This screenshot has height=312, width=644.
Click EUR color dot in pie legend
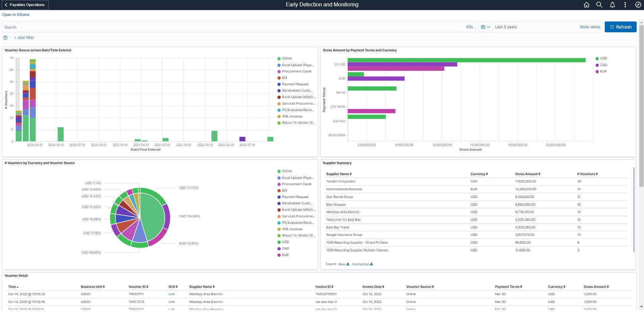pos(279,255)
